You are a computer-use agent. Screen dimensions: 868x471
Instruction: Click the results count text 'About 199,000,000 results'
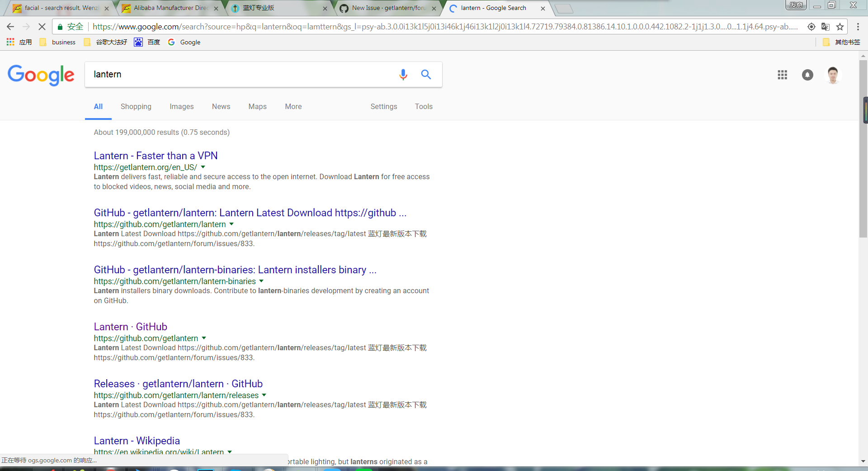(137, 132)
